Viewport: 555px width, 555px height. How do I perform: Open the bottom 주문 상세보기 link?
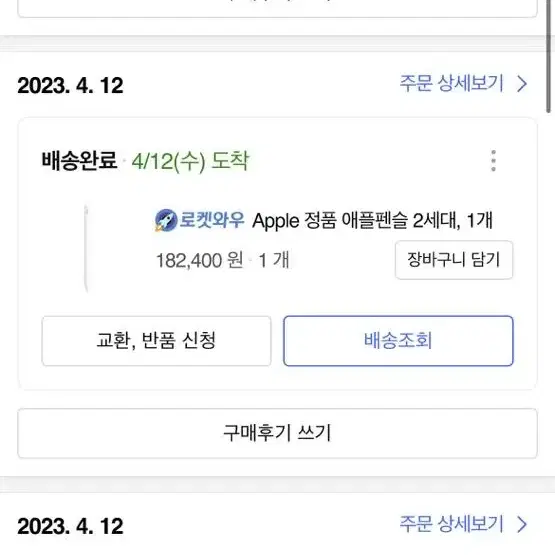tap(451, 524)
